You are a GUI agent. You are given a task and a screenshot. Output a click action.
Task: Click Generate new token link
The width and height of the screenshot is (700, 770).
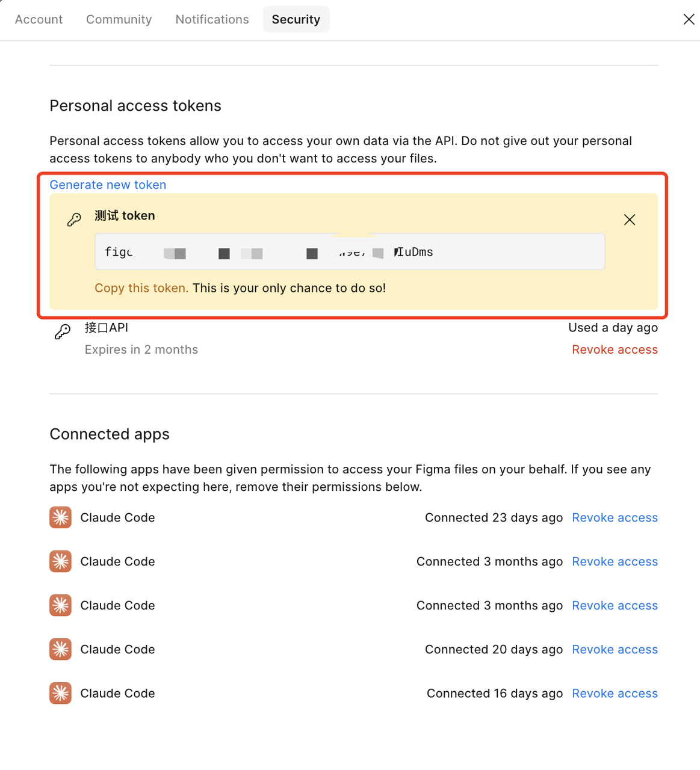[x=108, y=185]
